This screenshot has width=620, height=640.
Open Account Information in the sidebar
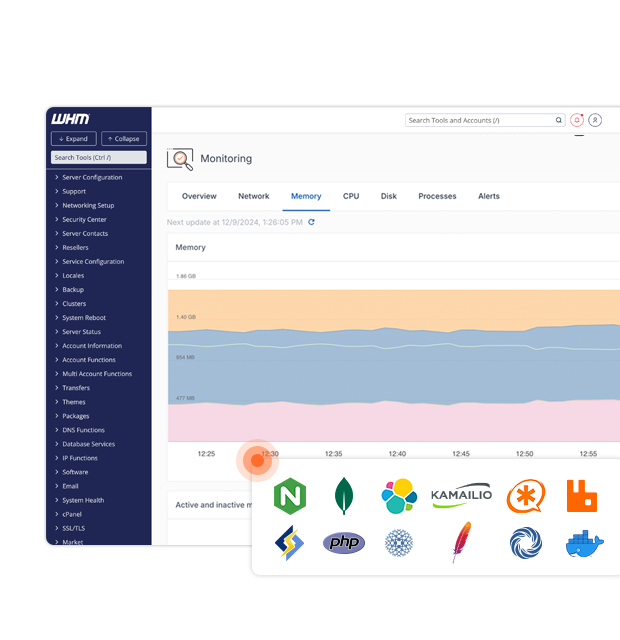click(x=92, y=346)
